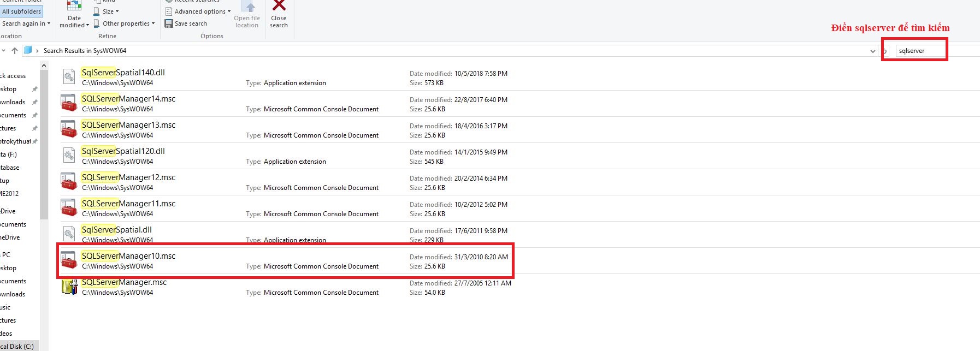Click date 10/5/2018 7:58 PM

click(x=481, y=74)
